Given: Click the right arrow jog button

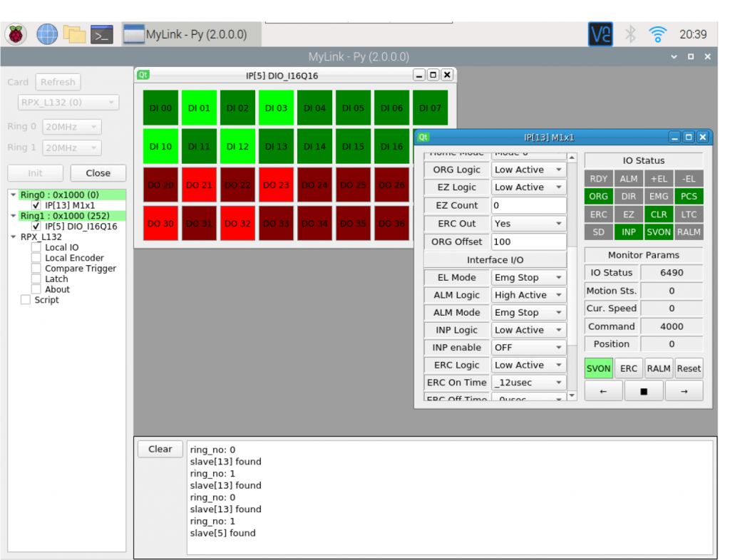Looking at the screenshot, I should coord(684,391).
